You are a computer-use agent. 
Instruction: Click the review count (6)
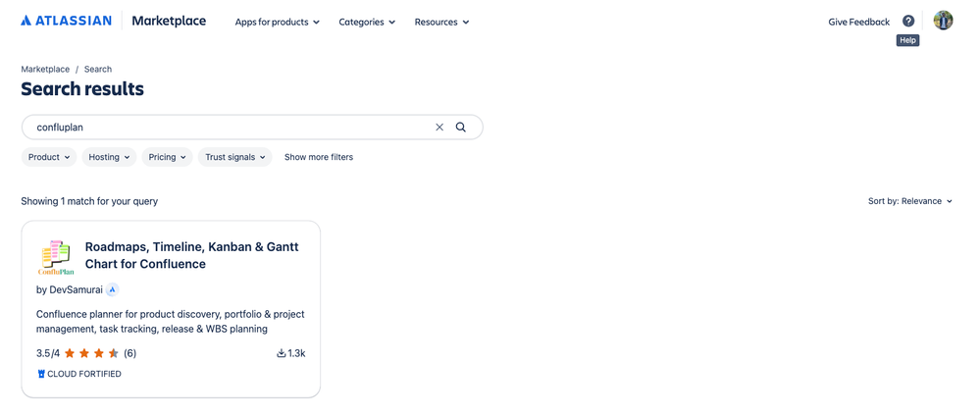130,353
